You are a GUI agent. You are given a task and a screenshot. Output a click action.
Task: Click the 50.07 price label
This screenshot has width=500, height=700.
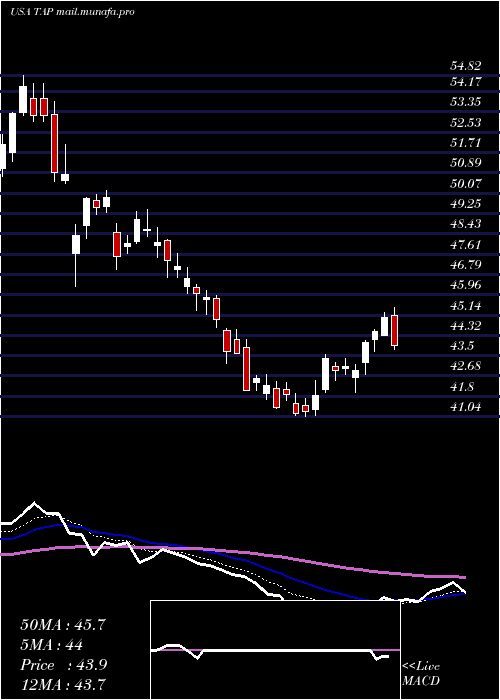coord(466,183)
